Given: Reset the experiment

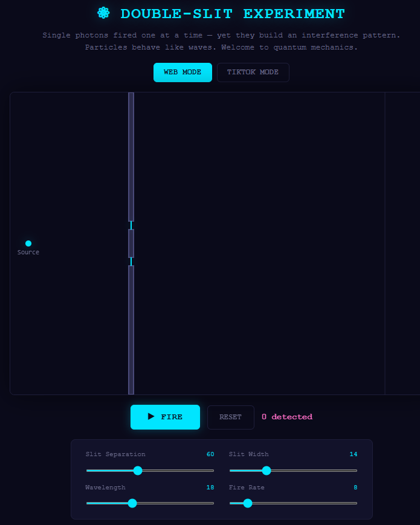Looking at the screenshot, I should [x=230, y=417].
